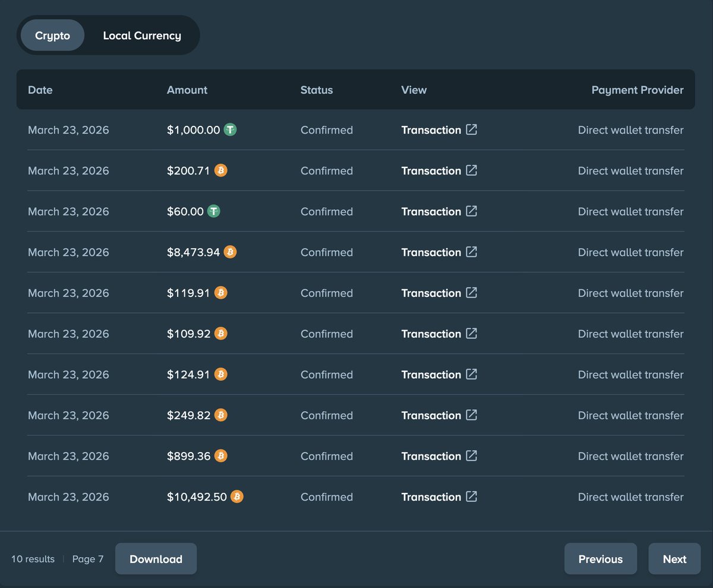Image resolution: width=713 pixels, height=588 pixels.
Task: Go to the Previous page
Action: pos(600,559)
